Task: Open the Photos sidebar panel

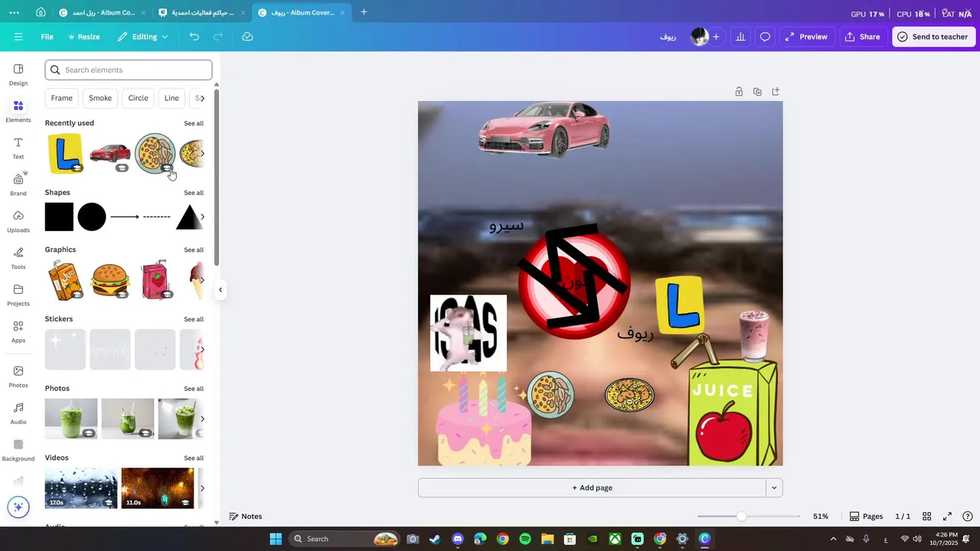Action: click(18, 377)
